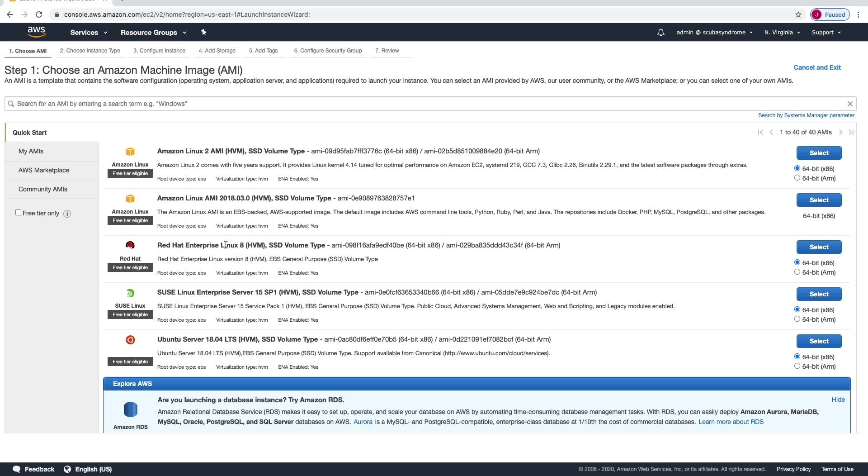Open Learn more about RDS link
Image resolution: width=868 pixels, height=476 pixels.
click(x=731, y=422)
